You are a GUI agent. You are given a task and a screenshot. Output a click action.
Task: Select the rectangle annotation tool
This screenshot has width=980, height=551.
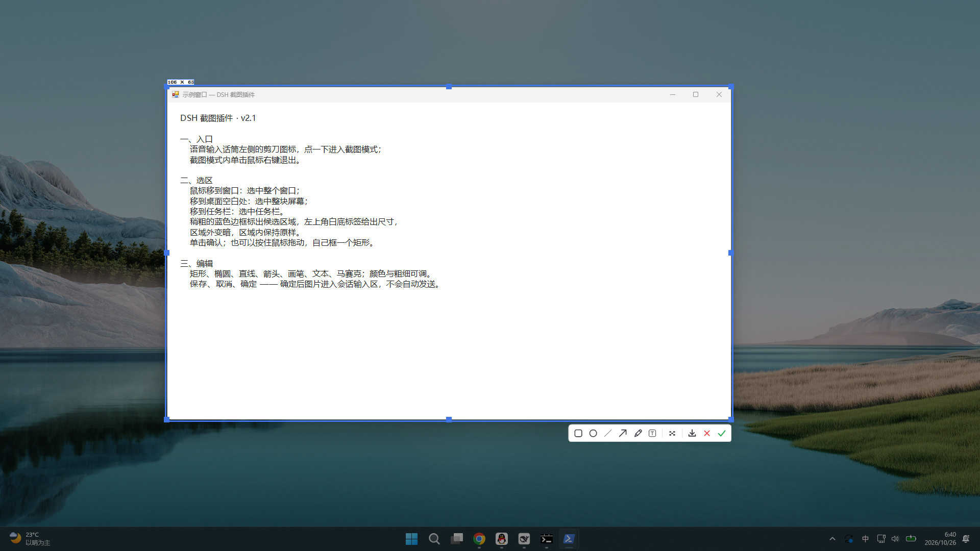coord(578,433)
